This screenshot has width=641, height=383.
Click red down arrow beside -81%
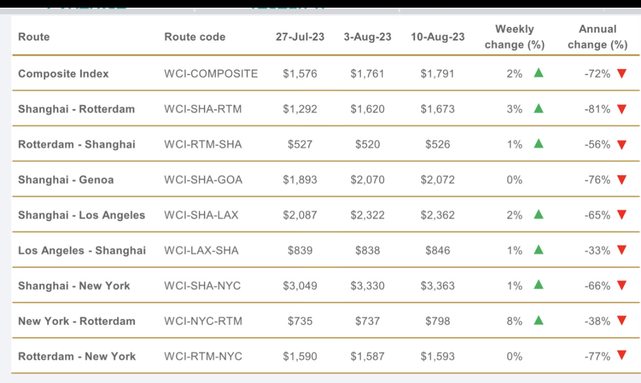622,109
